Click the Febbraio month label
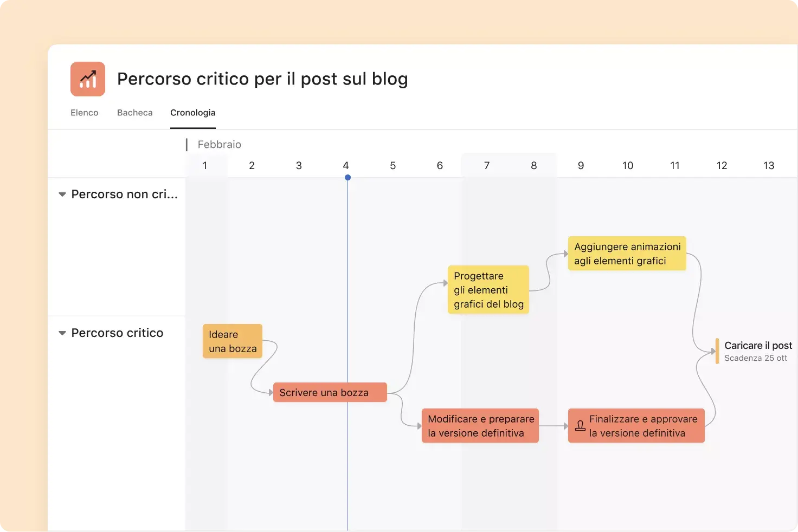This screenshot has height=532, width=798. 220,145
